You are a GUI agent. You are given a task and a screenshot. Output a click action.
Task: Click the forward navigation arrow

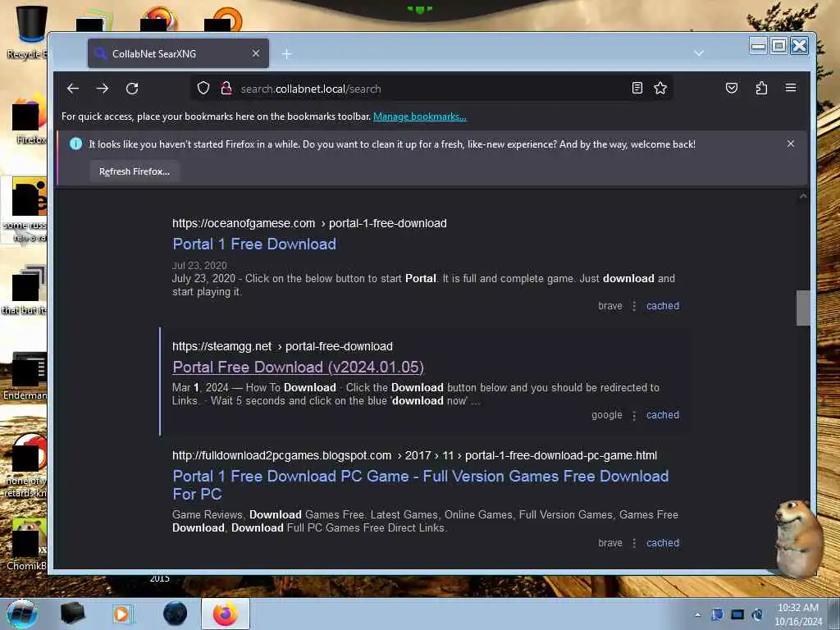[103, 89]
